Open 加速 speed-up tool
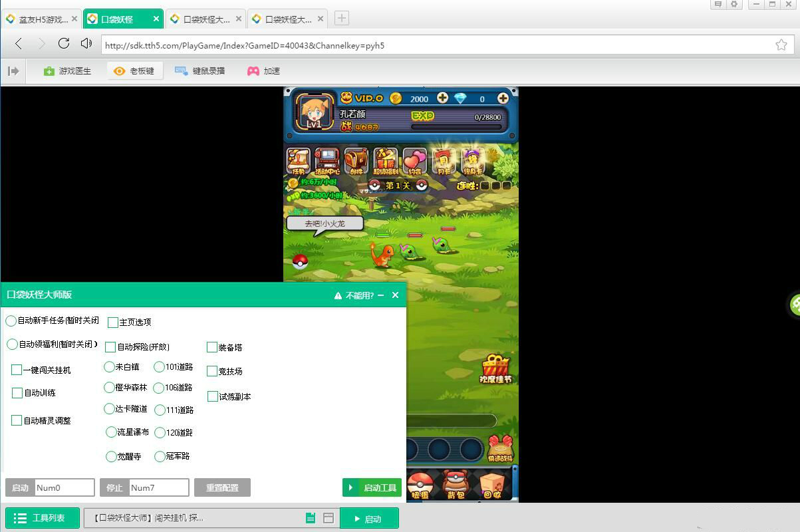This screenshot has height=532, width=800. point(263,70)
